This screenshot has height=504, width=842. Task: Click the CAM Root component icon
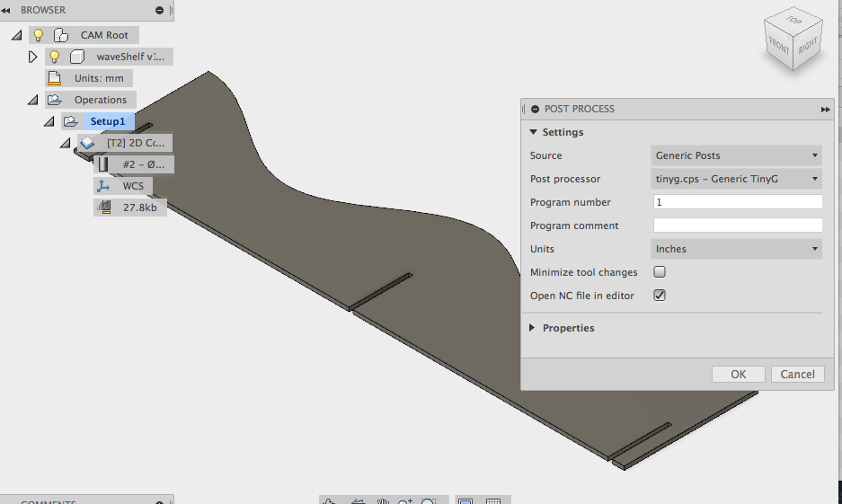61,35
